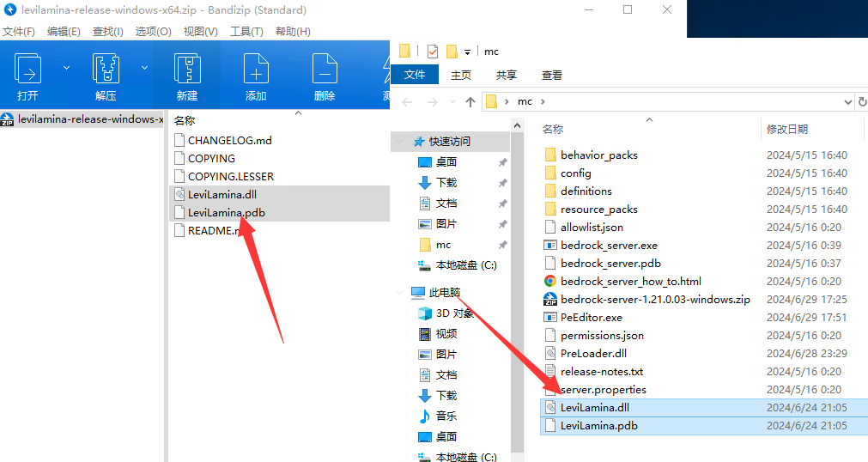Open the 文件(F) menu in Bandizip
This screenshot has height=462, width=868.
[x=19, y=32]
